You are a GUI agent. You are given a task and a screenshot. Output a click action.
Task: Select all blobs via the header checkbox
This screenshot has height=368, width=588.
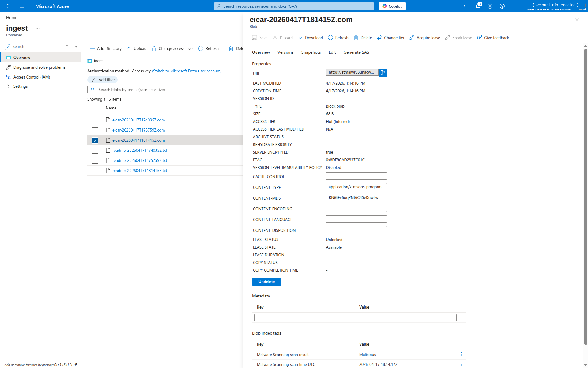(x=95, y=108)
